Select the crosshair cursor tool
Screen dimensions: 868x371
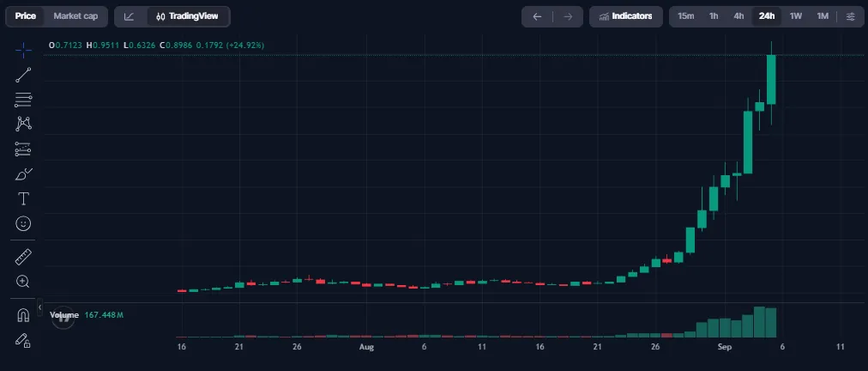(23, 51)
